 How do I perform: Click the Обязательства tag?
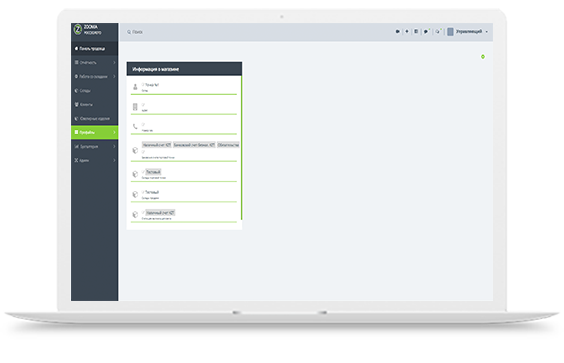coord(228,145)
